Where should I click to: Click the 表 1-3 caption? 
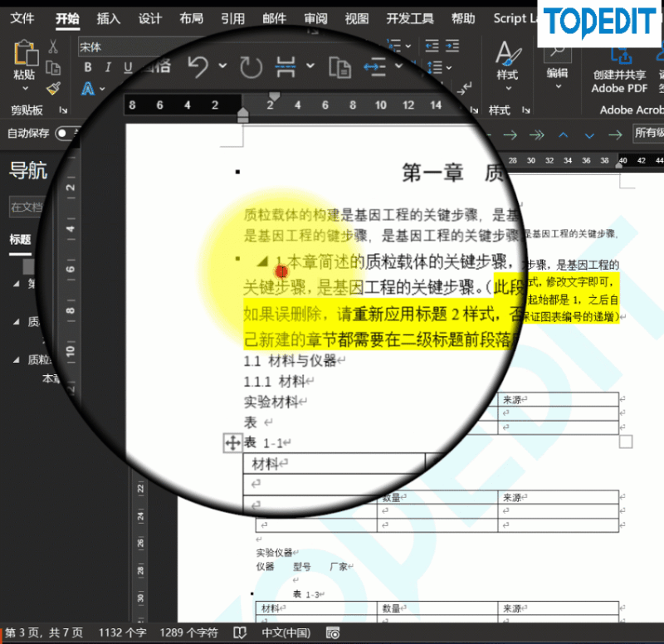coord(308,594)
